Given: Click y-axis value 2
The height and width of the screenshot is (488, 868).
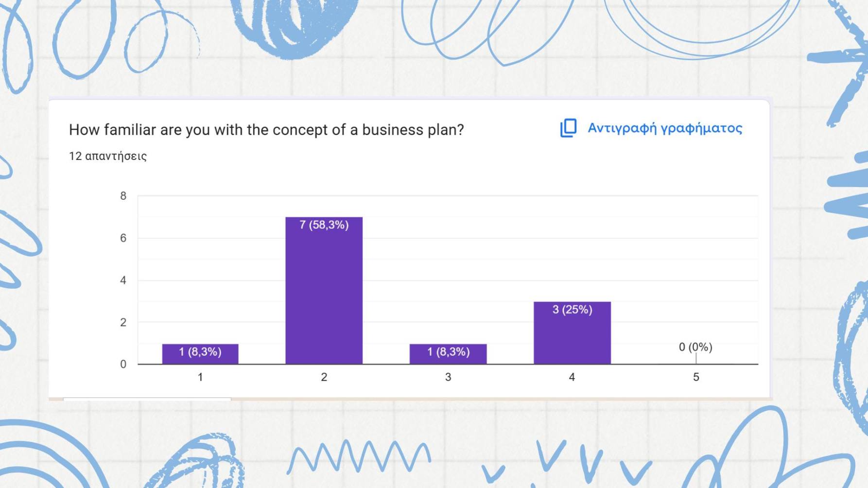Looking at the screenshot, I should 123,322.
